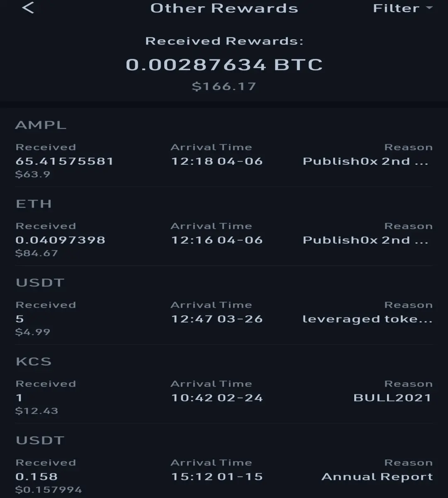Select arrival time 10:42 02-24
Screen dimensions: 448x498
[x=217, y=398]
